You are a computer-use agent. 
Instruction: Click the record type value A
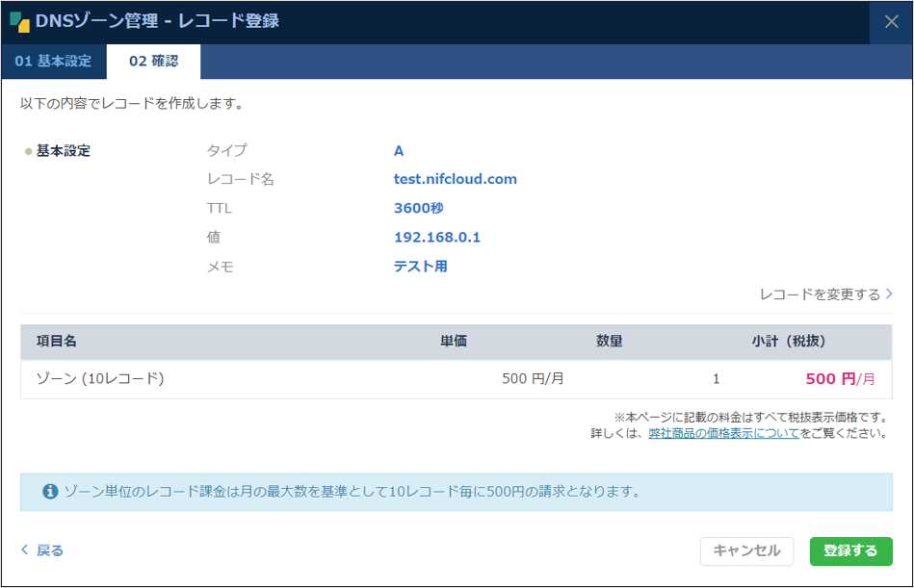point(397,150)
